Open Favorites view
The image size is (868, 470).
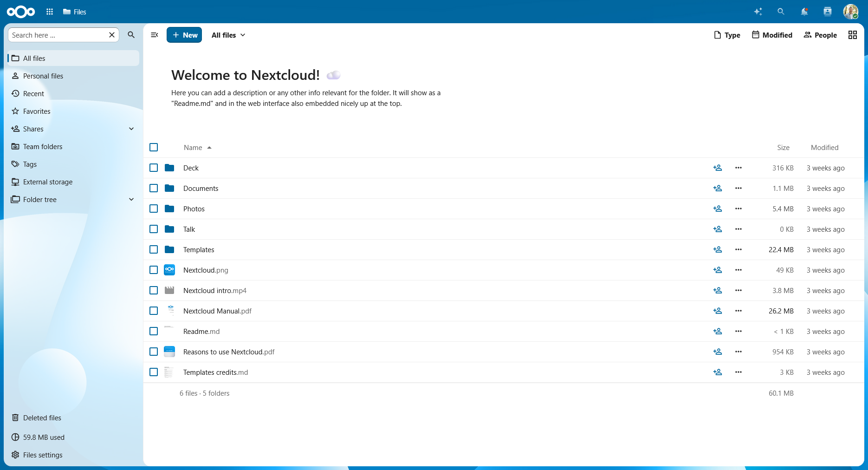pos(73,111)
